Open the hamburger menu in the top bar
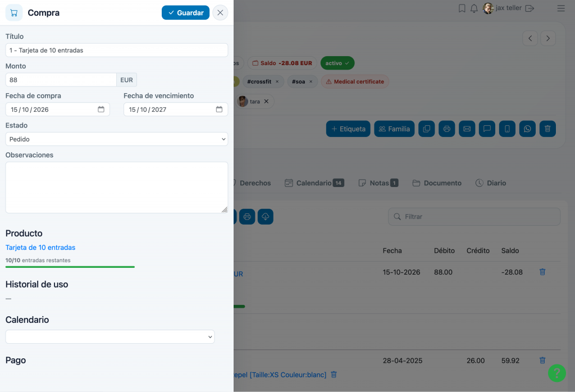 561,8
